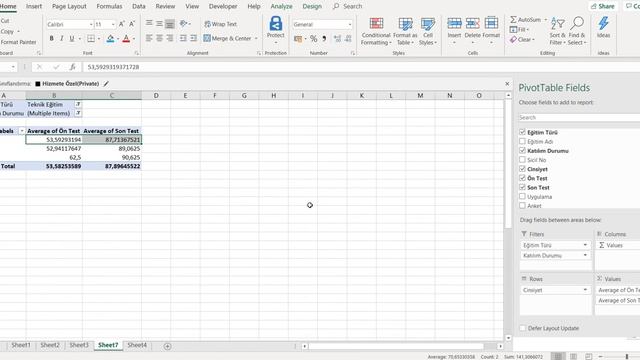640x360 pixels.
Task: Open the Clear menu
Action: (521, 40)
